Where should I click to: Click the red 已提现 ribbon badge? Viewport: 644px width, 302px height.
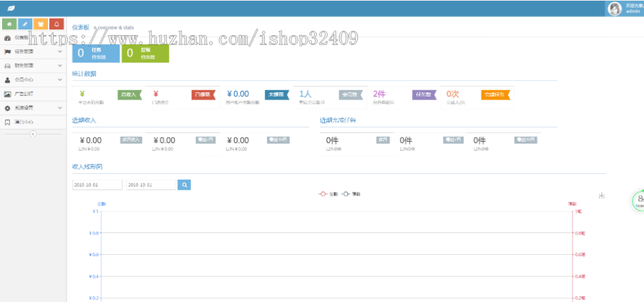coord(203,95)
